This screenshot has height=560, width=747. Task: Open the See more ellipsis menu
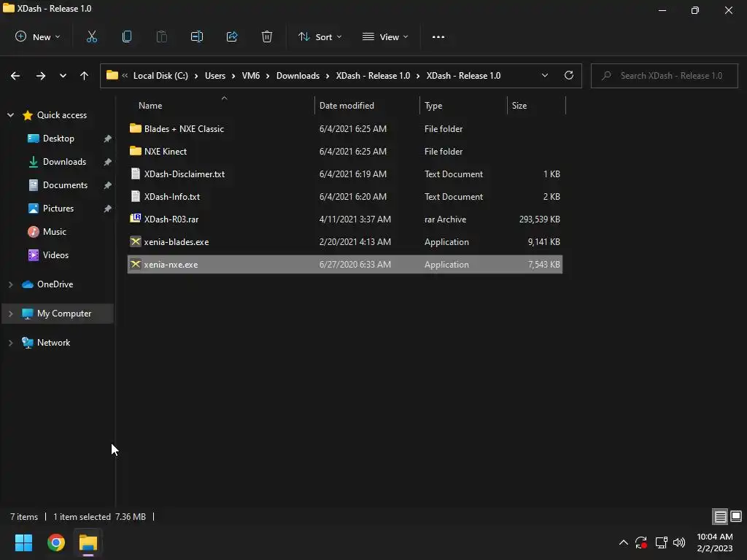click(438, 36)
